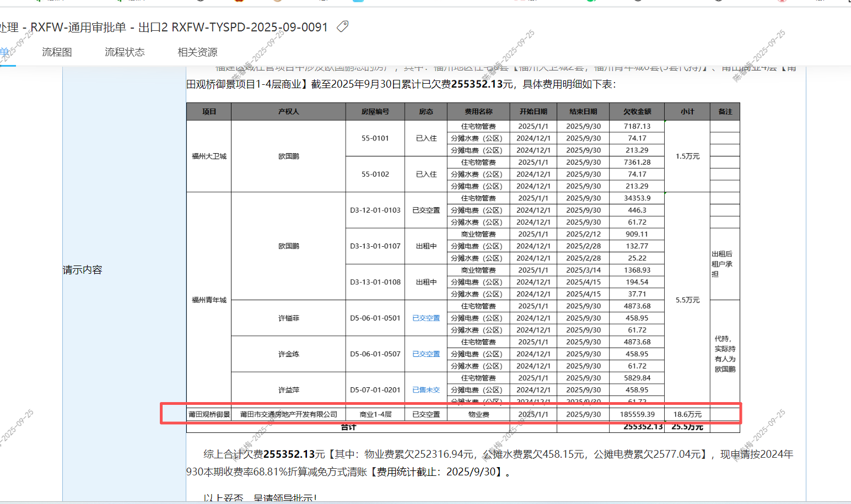Open the 相关资源 tab

point(197,52)
